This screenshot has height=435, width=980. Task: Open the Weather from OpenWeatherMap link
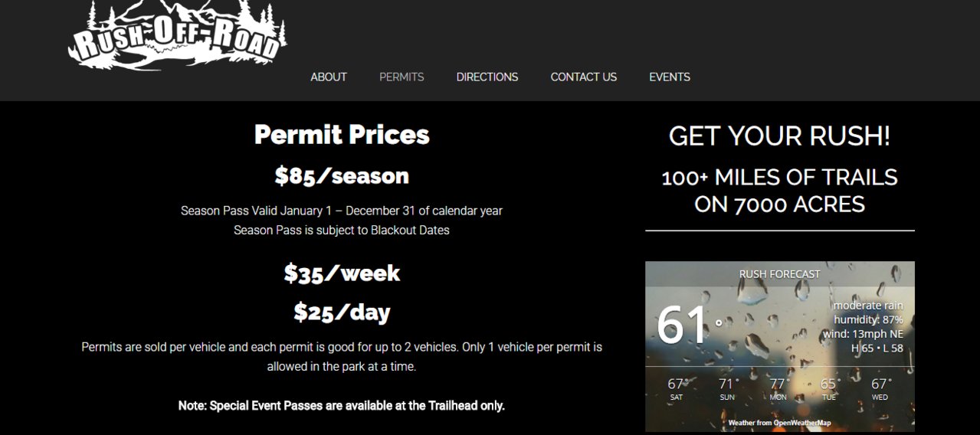[x=779, y=422]
